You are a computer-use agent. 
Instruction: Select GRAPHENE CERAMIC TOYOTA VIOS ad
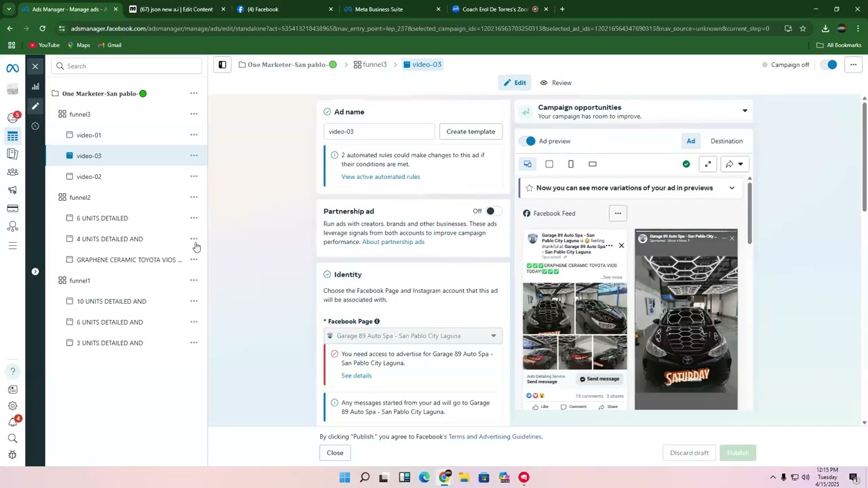pyautogui.click(x=129, y=260)
